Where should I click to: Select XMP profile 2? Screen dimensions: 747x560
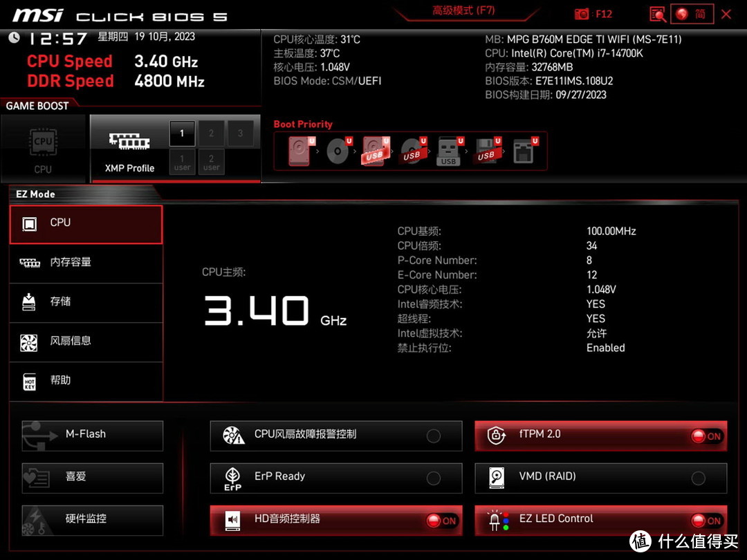211,133
